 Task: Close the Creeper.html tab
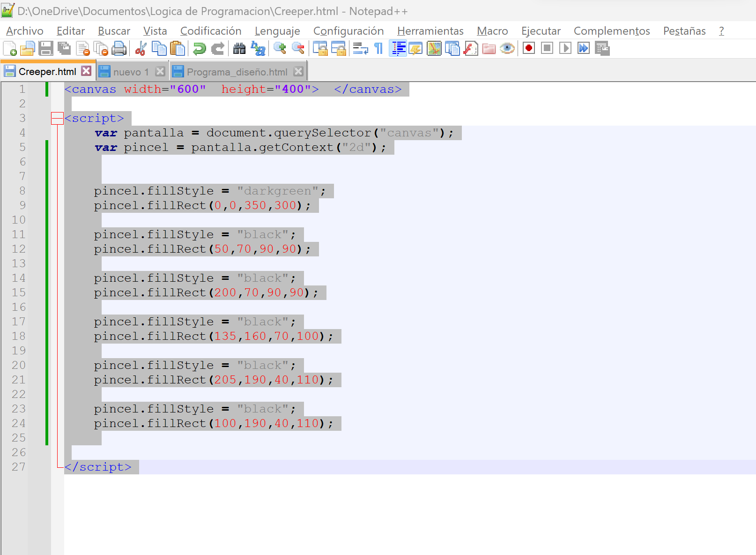point(86,71)
